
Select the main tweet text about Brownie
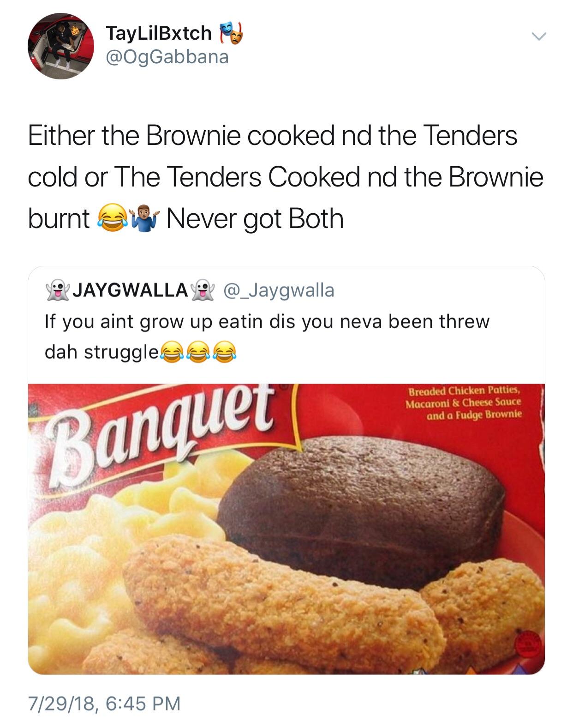[286, 177]
